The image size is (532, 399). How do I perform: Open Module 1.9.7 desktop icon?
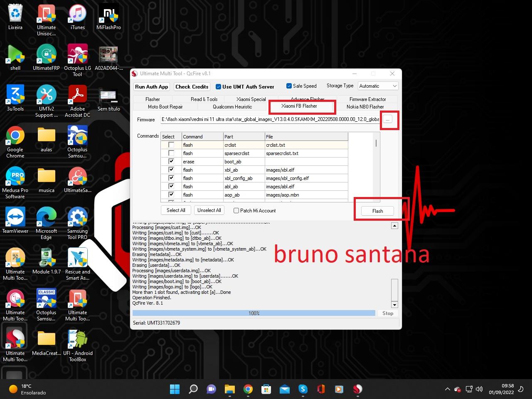(46, 261)
